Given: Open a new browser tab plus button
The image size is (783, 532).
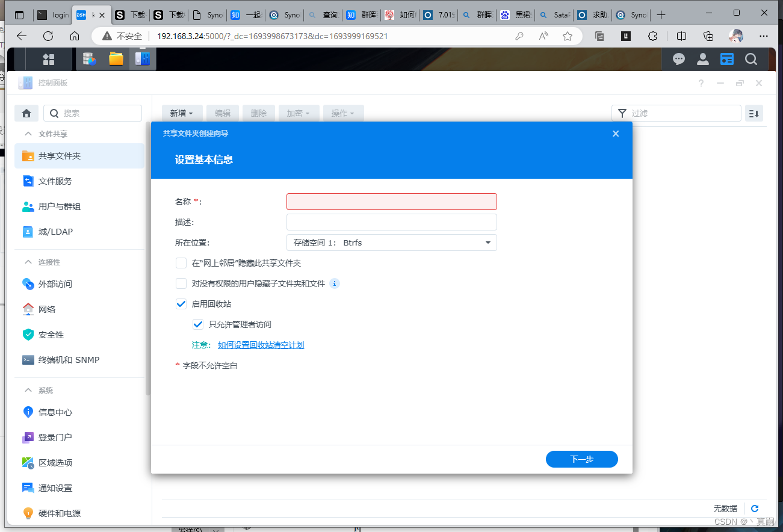Looking at the screenshot, I should [661, 14].
